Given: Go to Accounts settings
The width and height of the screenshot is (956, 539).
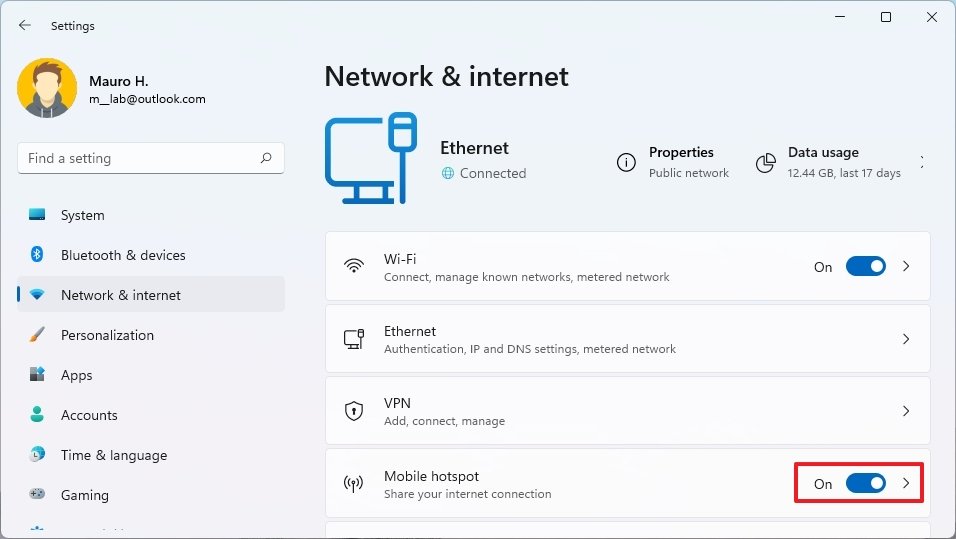Looking at the screenshot, I should coord(89,415).
